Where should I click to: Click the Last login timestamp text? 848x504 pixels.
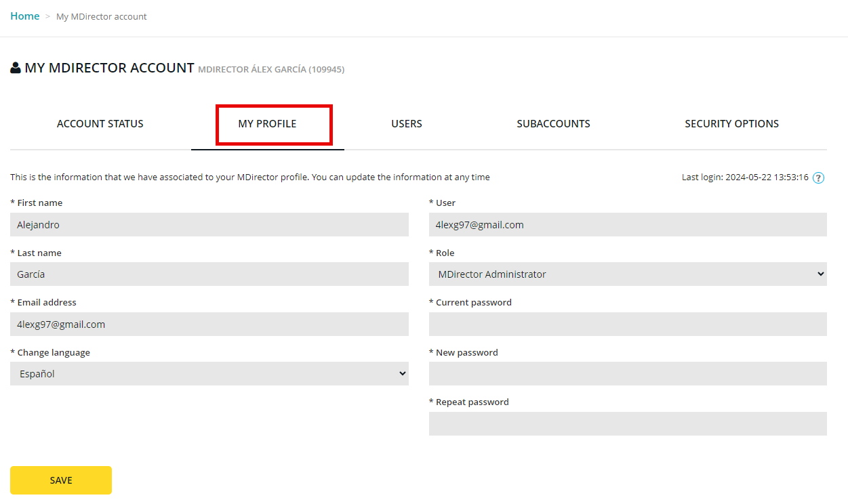tap(744, 177)
